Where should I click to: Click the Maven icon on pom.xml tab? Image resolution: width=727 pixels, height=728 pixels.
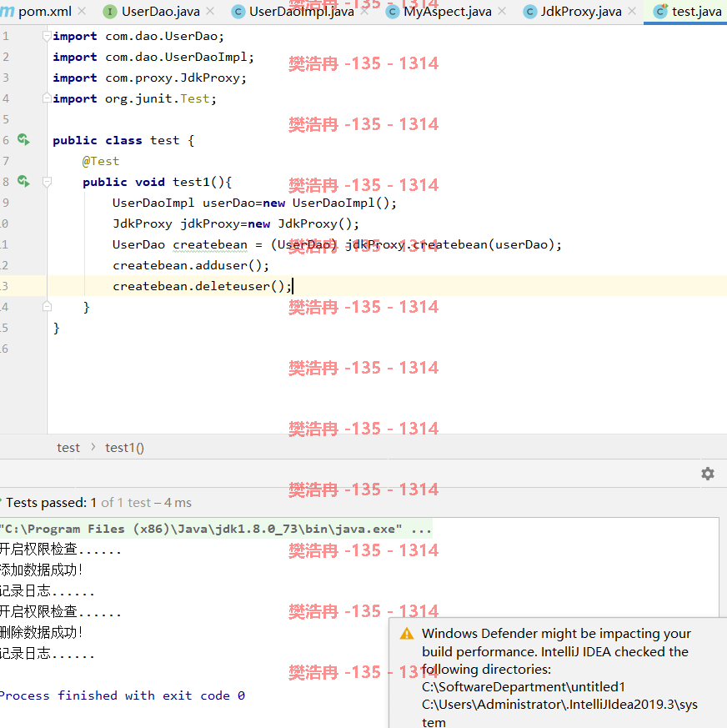click(7, 11)
